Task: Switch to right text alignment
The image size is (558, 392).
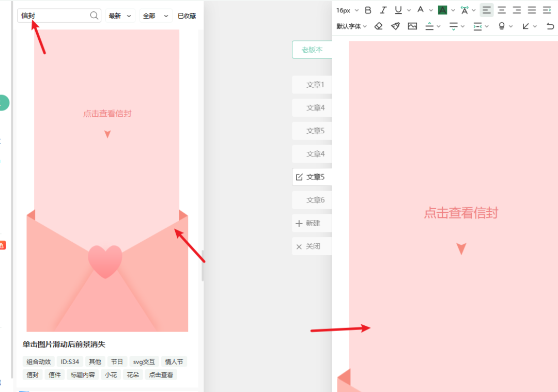Action: [517, 10]
